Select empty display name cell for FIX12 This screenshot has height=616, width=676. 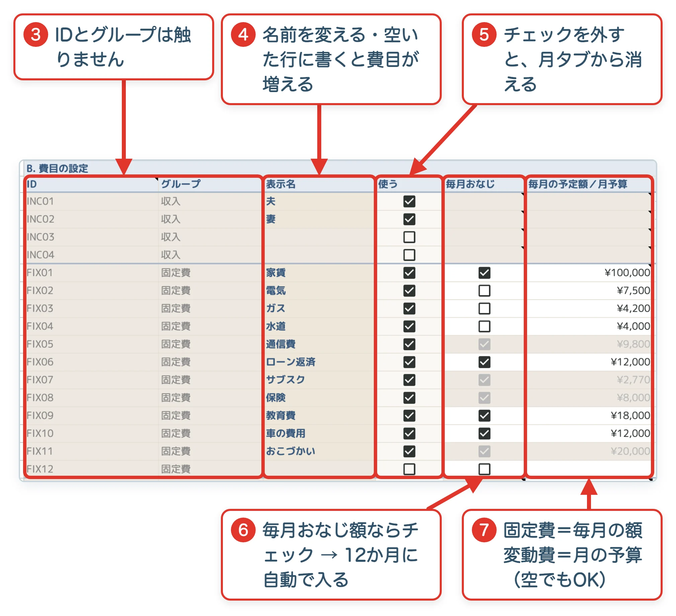(319, 469)
